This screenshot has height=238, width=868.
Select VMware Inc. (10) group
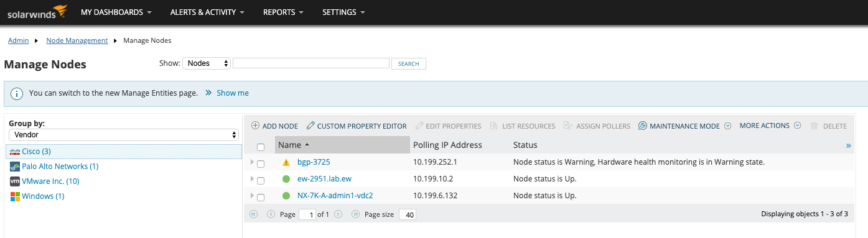(x=50, y=181)
